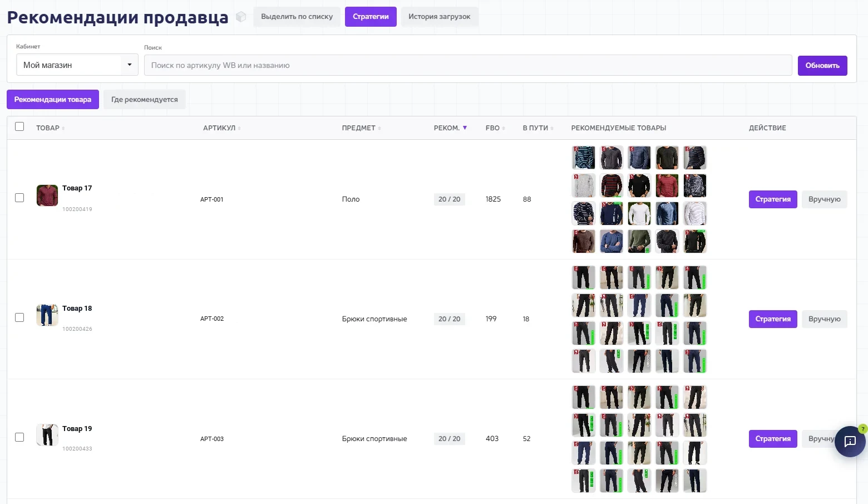Choose Вручную for Товар 18
Viewport: 868px width, 504px height.
(825, 319)
